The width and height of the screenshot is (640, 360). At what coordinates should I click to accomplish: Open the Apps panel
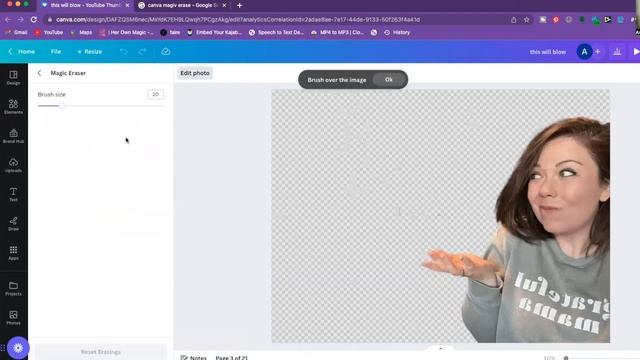pos(13,253)
